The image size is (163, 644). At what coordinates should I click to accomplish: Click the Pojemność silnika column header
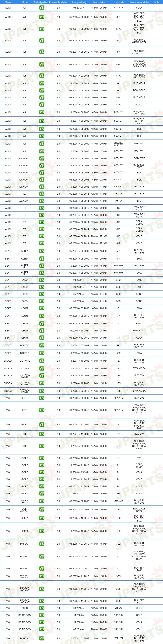click(58, 2)
